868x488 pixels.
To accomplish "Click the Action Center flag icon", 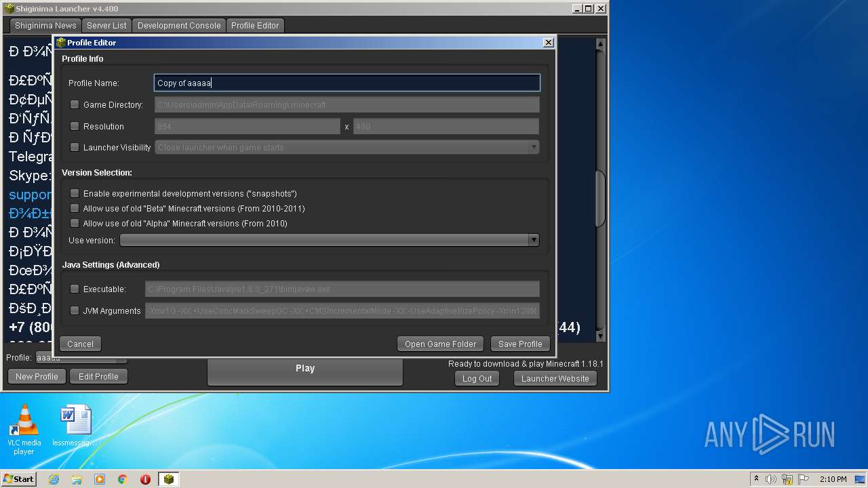I will [x=804, y=479].
